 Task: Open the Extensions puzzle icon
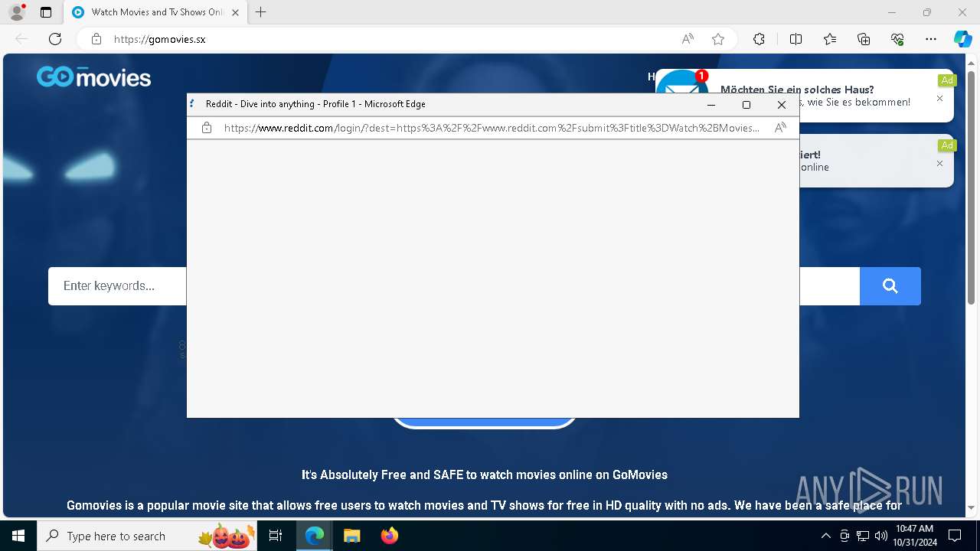point(759,39)
